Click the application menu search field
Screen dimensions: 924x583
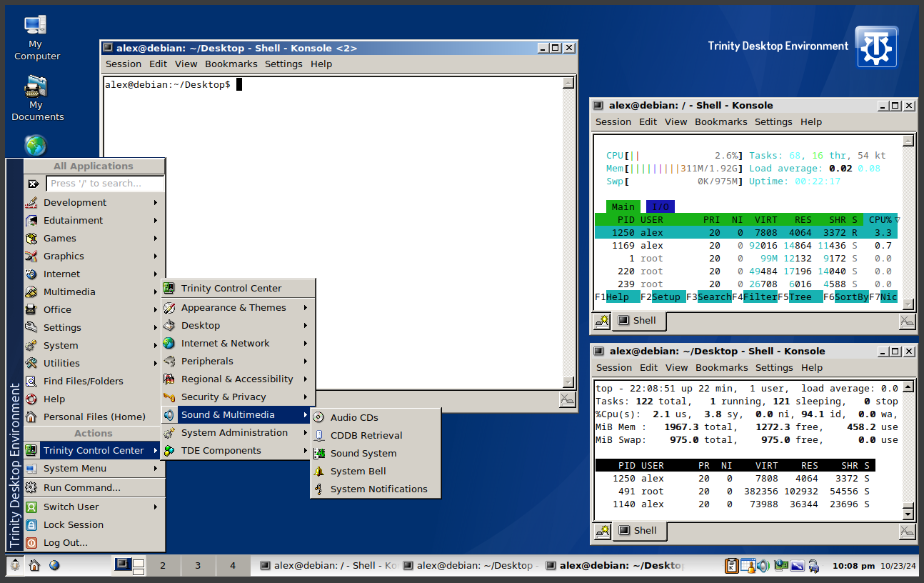pyautogui.click(x=105, y=184)
